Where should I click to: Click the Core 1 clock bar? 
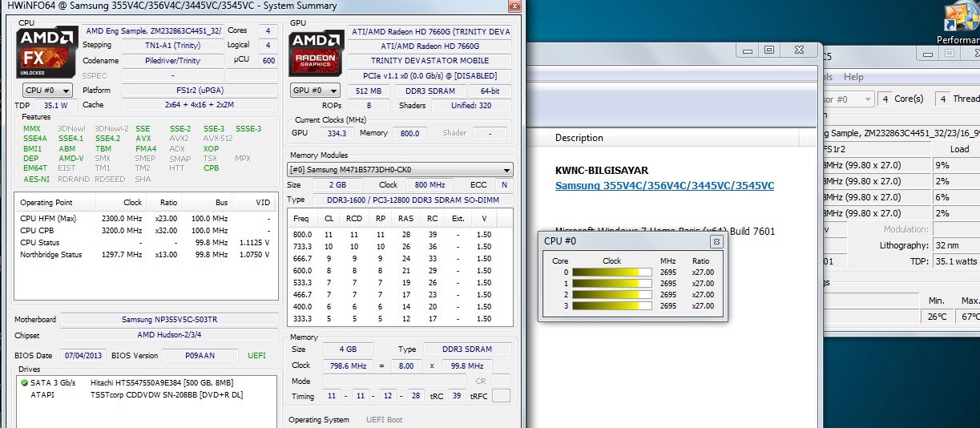tap(612, 283)
